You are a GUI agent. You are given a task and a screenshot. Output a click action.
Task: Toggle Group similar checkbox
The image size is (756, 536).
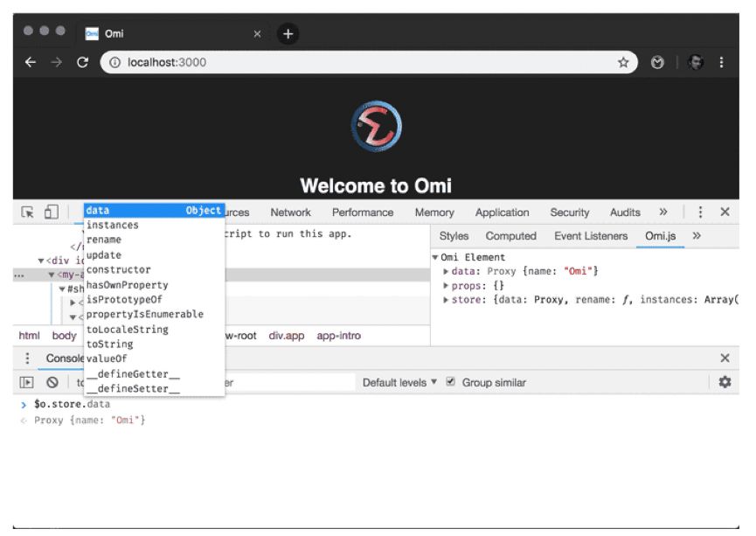450,381
